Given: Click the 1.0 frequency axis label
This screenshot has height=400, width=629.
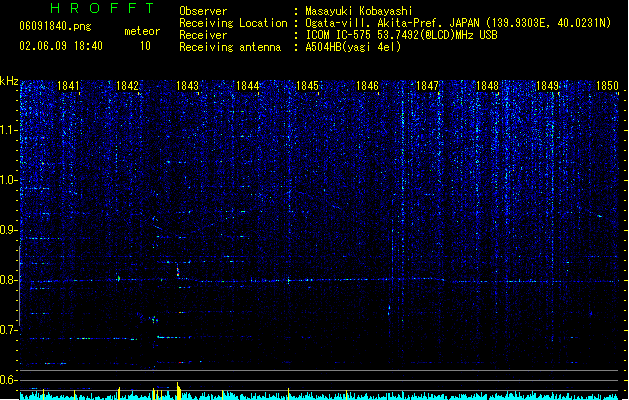Looking at the screenshot, I should 8,180.
